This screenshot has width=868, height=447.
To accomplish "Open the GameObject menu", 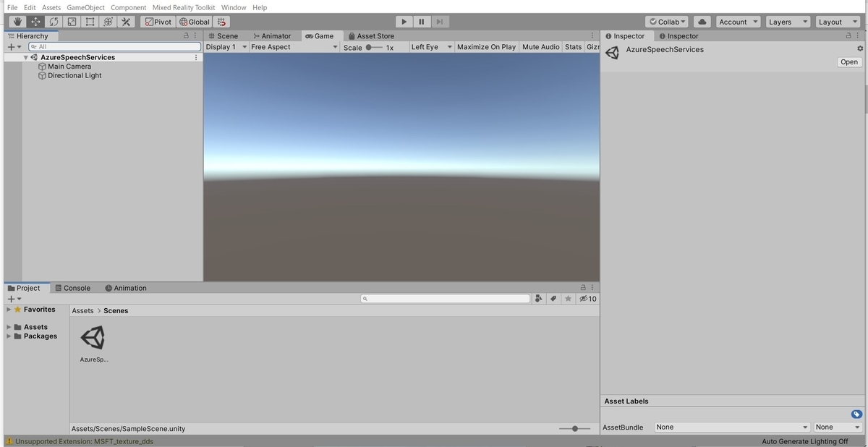I will 85,7.
